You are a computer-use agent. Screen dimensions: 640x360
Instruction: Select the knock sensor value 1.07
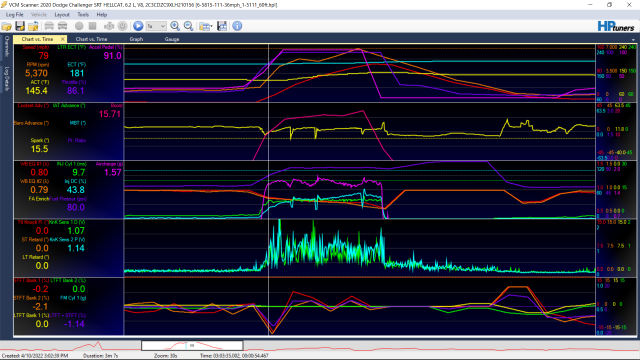click(x=76, y=231)
